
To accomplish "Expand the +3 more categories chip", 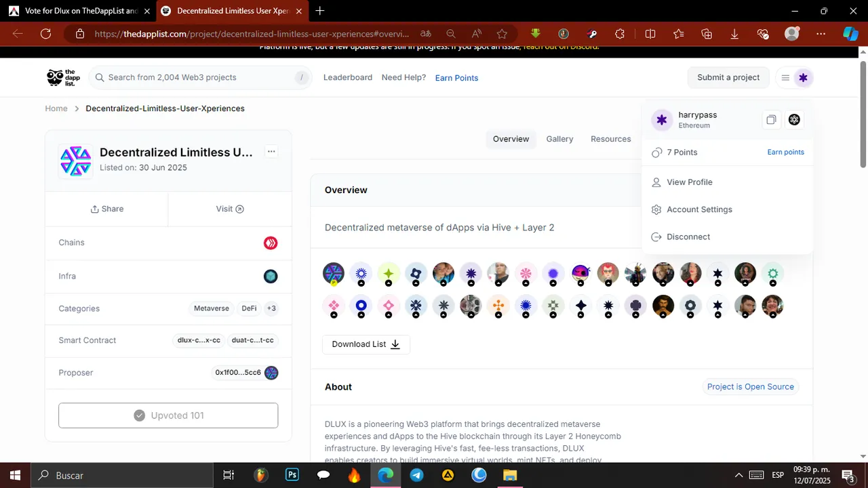I will coord(271,308).
